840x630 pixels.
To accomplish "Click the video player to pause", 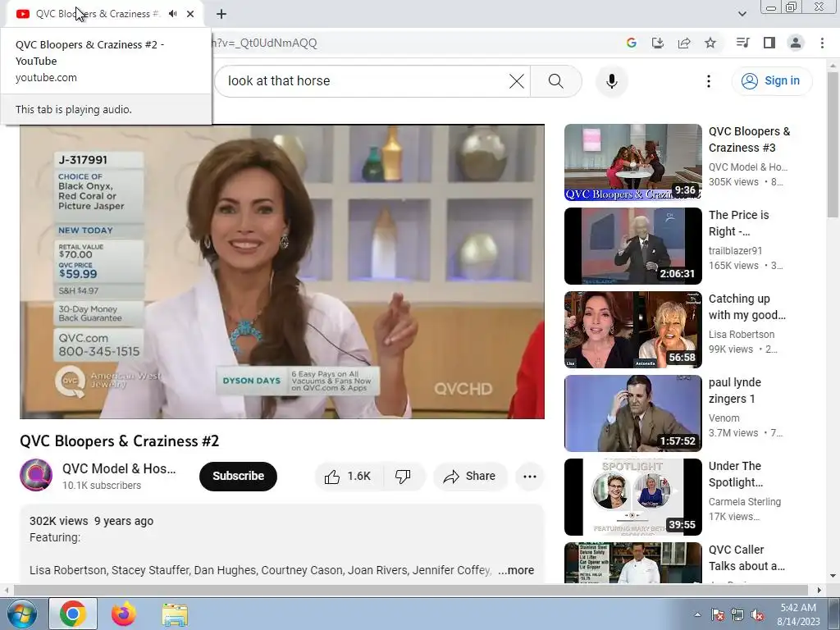I will (x=282, y=272).
